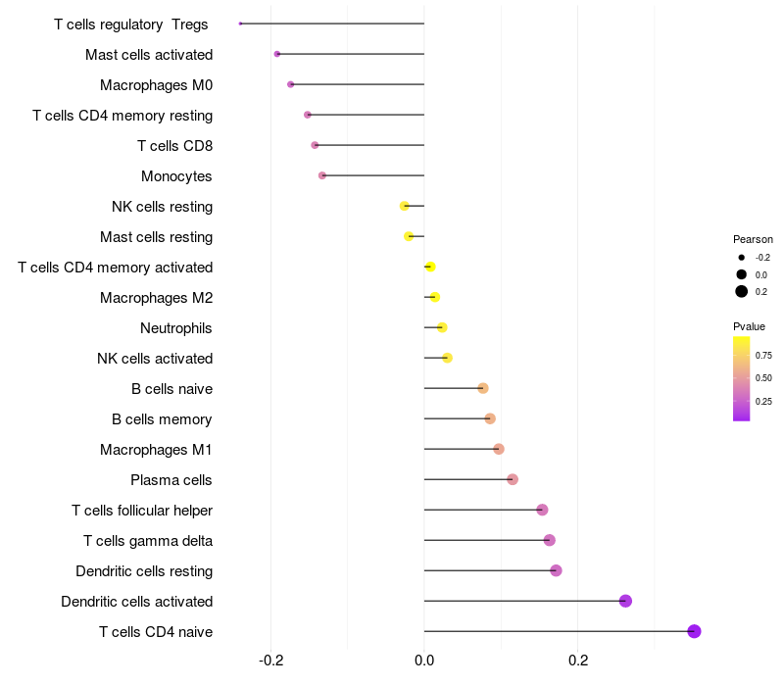Click the yellow NK cells resting dot
784x686 pixels.
[405, 206]
